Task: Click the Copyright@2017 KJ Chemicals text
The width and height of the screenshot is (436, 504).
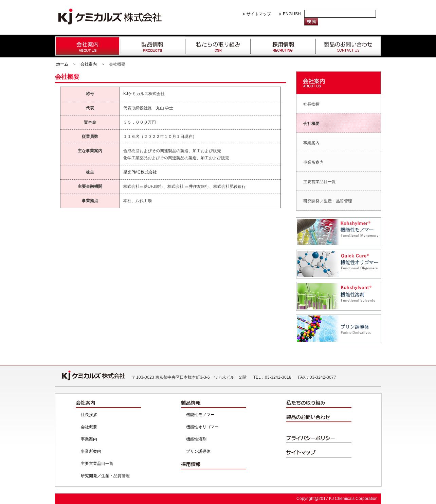Action: (337, 499)
